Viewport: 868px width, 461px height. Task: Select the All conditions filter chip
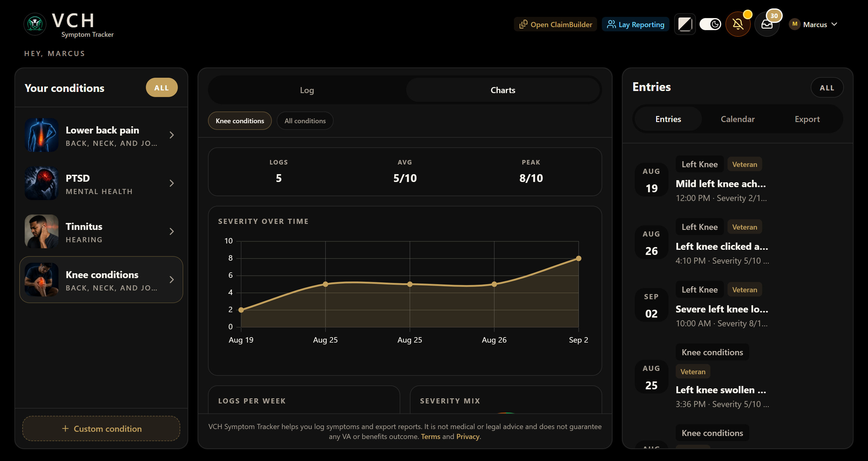305,121
